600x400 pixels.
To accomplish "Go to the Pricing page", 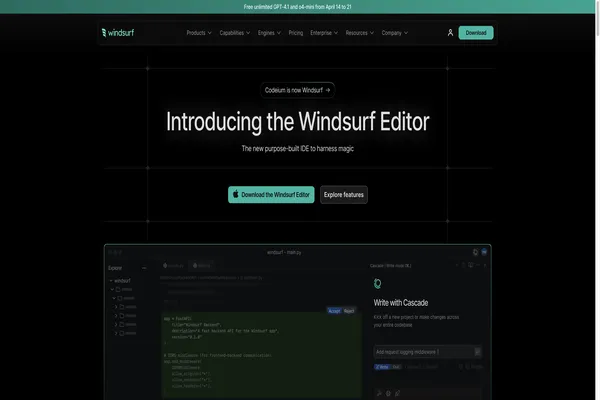I will (x=295, y=32).
